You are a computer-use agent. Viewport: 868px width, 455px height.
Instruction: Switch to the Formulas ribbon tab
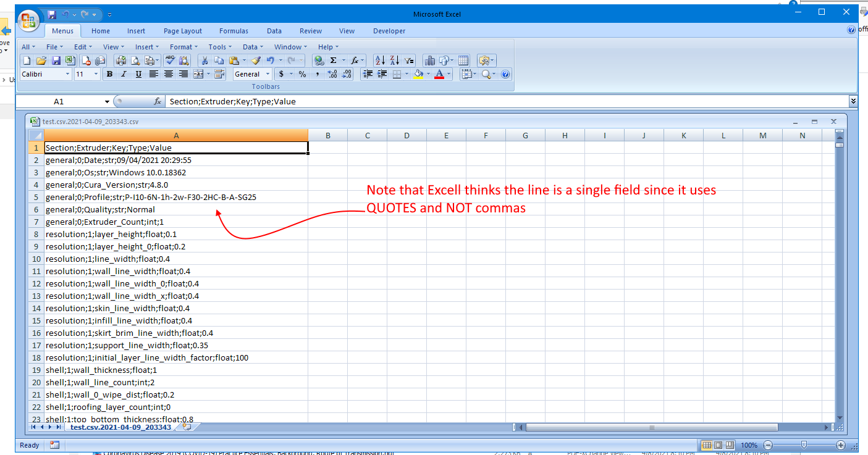(x=234, y=31)
